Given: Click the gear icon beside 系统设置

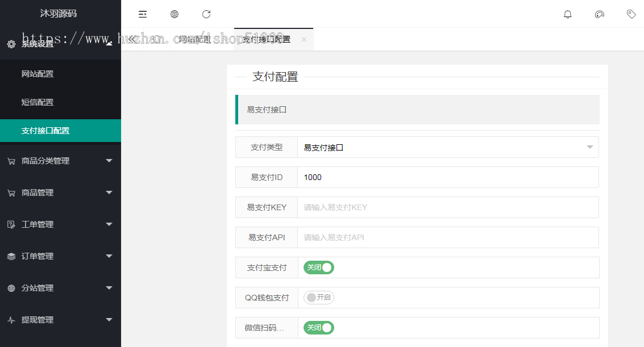Looking at the screenshot, I should 11,44.
